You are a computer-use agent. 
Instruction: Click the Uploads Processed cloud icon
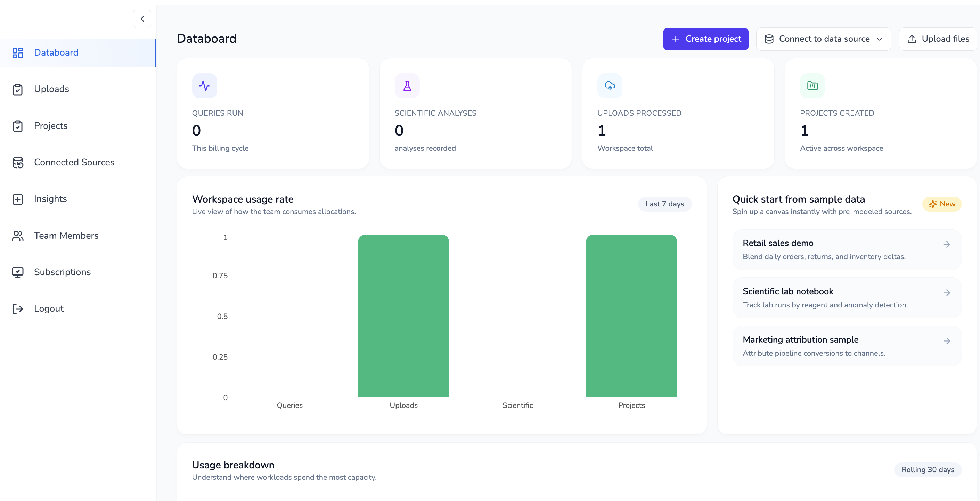(x=610, y=86)
